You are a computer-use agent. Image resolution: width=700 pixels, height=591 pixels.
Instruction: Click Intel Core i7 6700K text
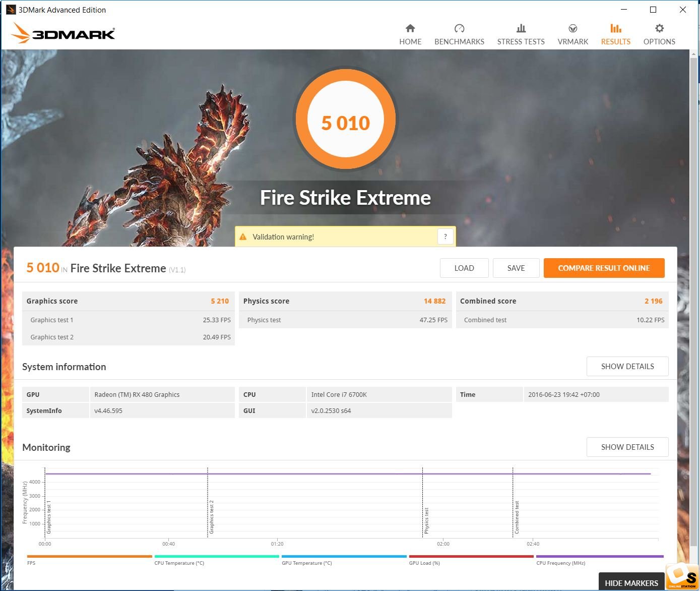339,394
